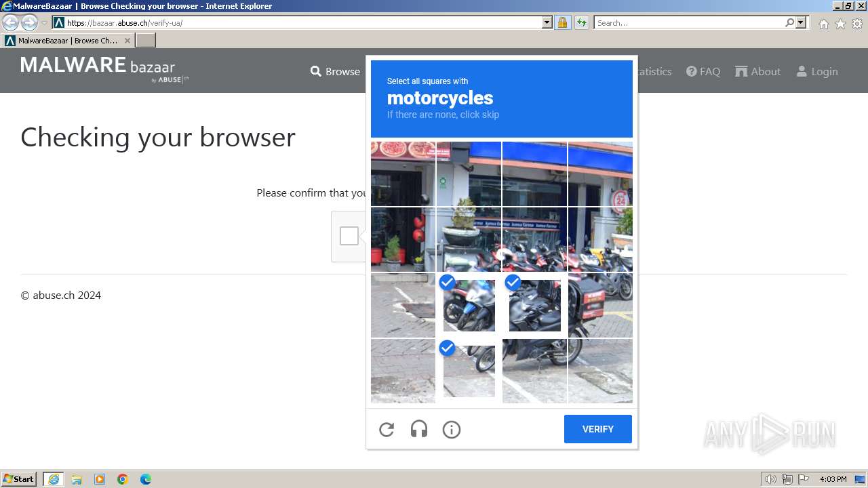This screenshot has height=488, width=868.
Task: Click the network tray icon
Action: coord(787,479)
